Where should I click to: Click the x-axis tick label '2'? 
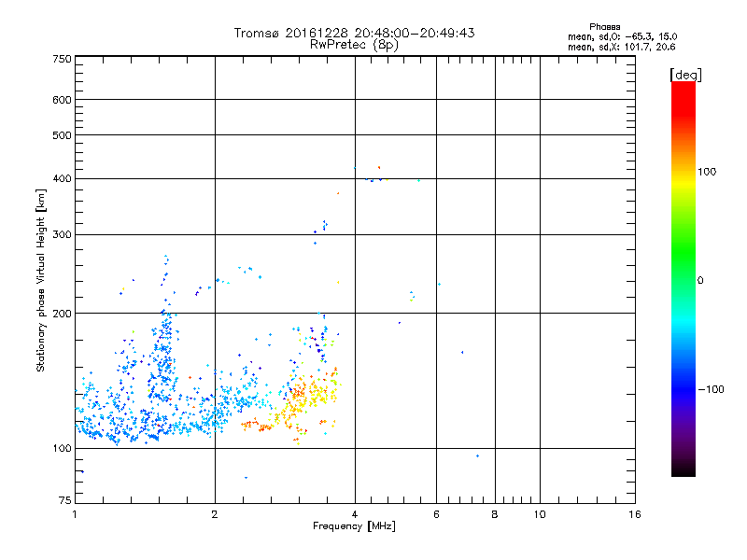(x=215, y=514)
